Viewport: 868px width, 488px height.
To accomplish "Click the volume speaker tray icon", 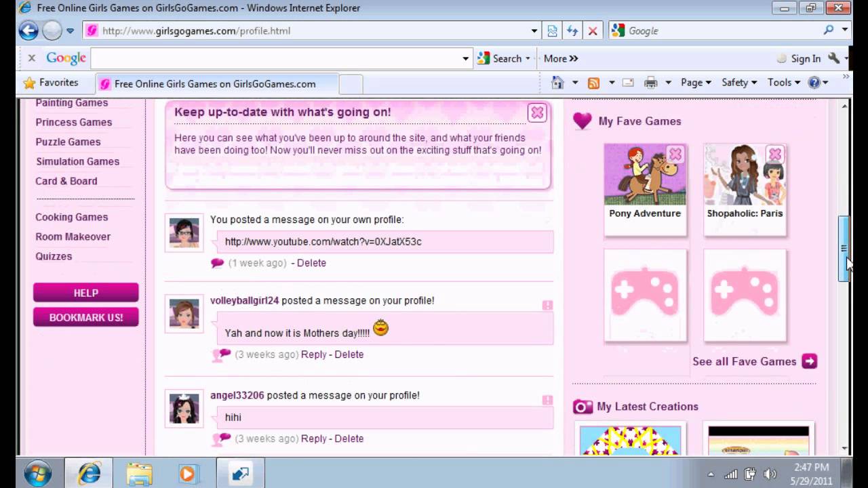I will coord(770,474).
